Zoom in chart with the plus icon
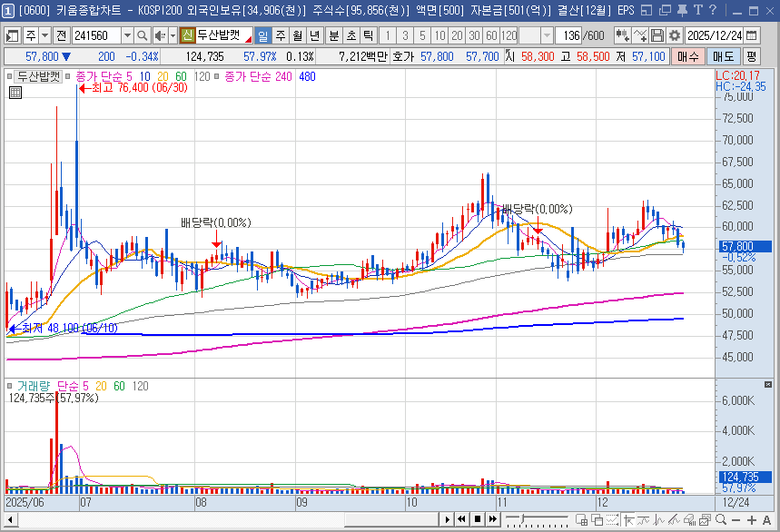This screenshot has height=532, width=780. 752,520
